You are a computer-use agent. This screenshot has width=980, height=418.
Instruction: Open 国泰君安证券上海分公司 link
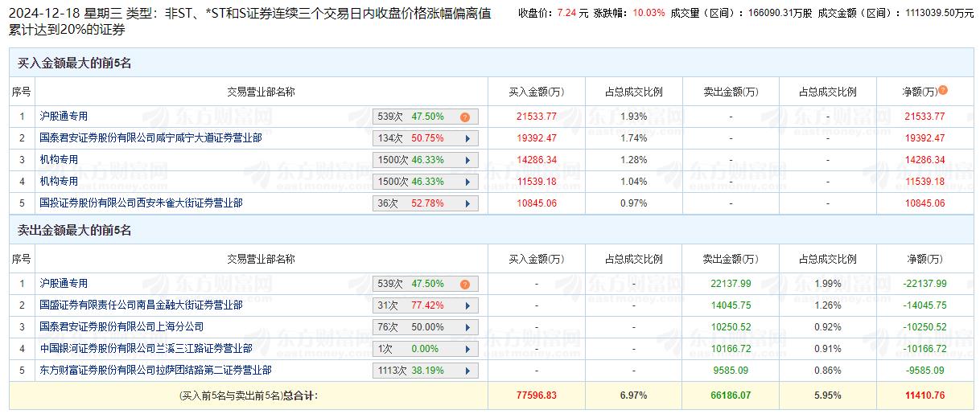pos(121,327)
